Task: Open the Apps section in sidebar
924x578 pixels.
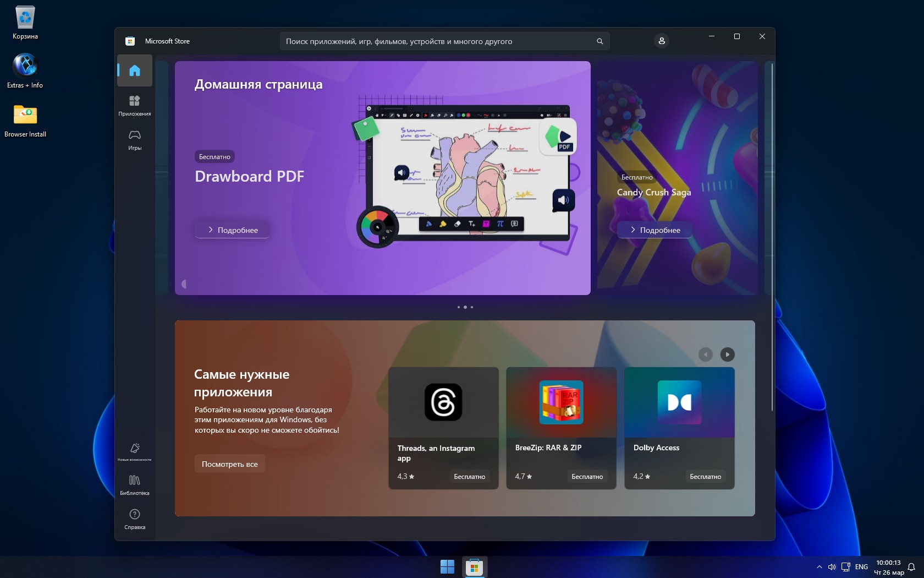Action: (134, 105)
